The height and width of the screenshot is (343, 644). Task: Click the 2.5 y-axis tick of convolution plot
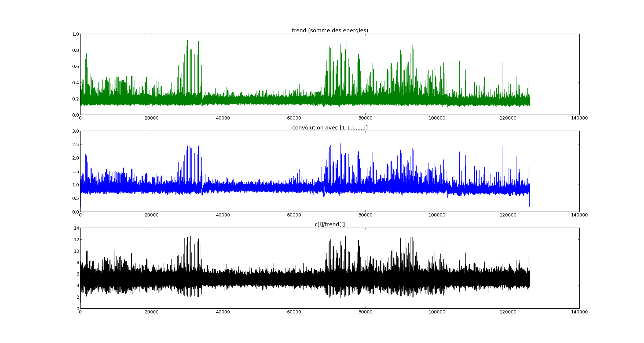click(x=75, y=145)
